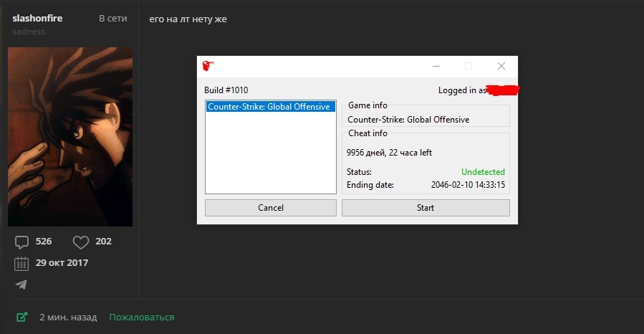This screenshot has height=334, width=644.
Task: Open slashonfire's Telegram contact icon
Action: (21, 285)
